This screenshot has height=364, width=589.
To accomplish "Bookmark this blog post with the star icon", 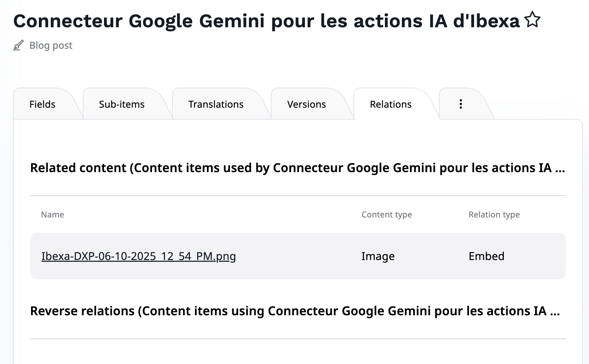I will pyautogui.click(x=532, y=20).
